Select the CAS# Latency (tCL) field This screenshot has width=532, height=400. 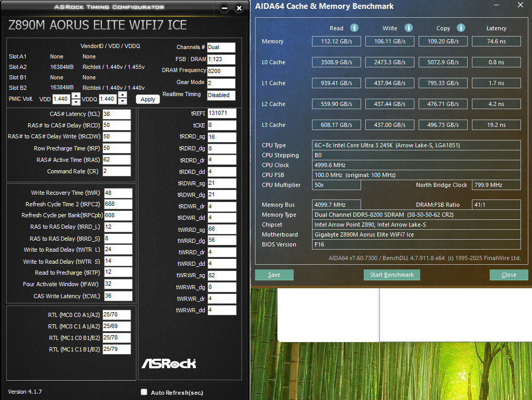point(117,114)
